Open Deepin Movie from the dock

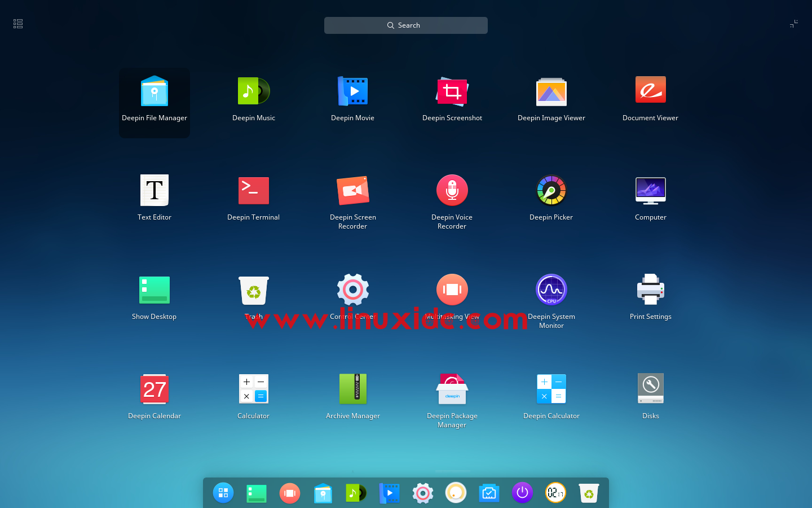pyautogui.click(x=390, y=493)
